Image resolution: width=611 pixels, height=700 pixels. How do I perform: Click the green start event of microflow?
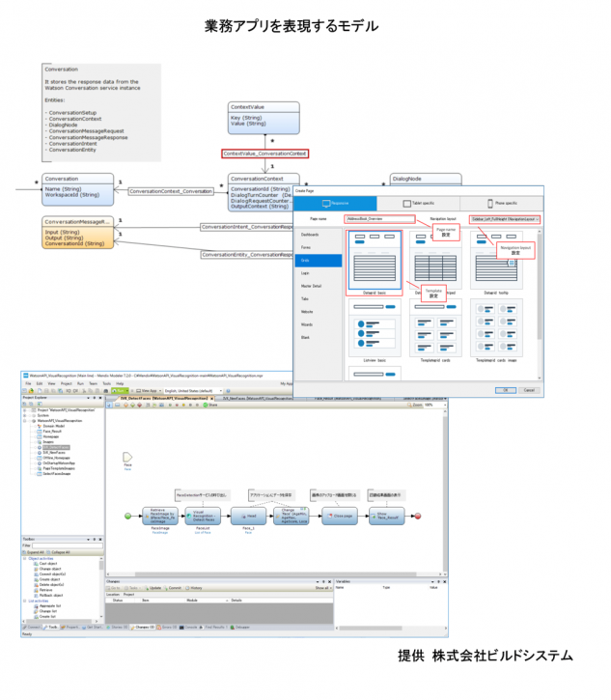[126, 517]
